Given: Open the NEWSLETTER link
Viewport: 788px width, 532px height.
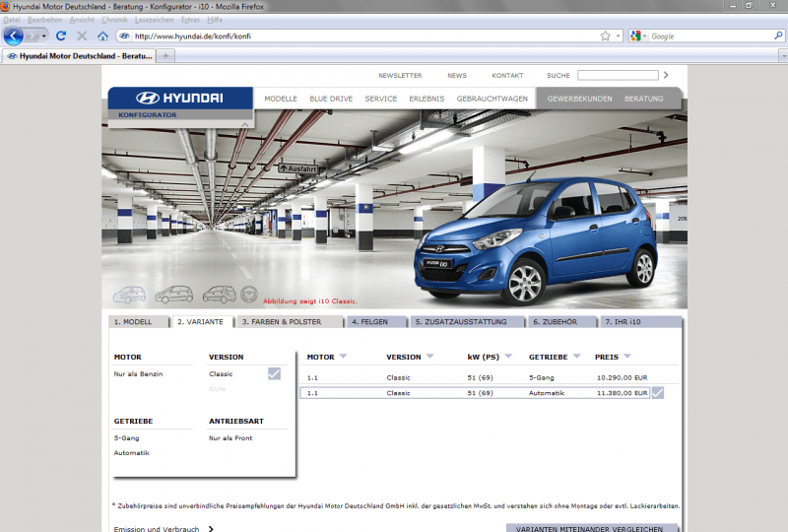Looking at the screenshot, I should pos(400,76).
